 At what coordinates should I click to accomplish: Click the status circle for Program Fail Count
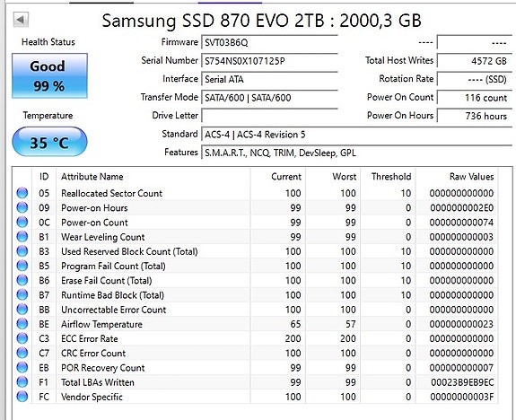(22, 266)
